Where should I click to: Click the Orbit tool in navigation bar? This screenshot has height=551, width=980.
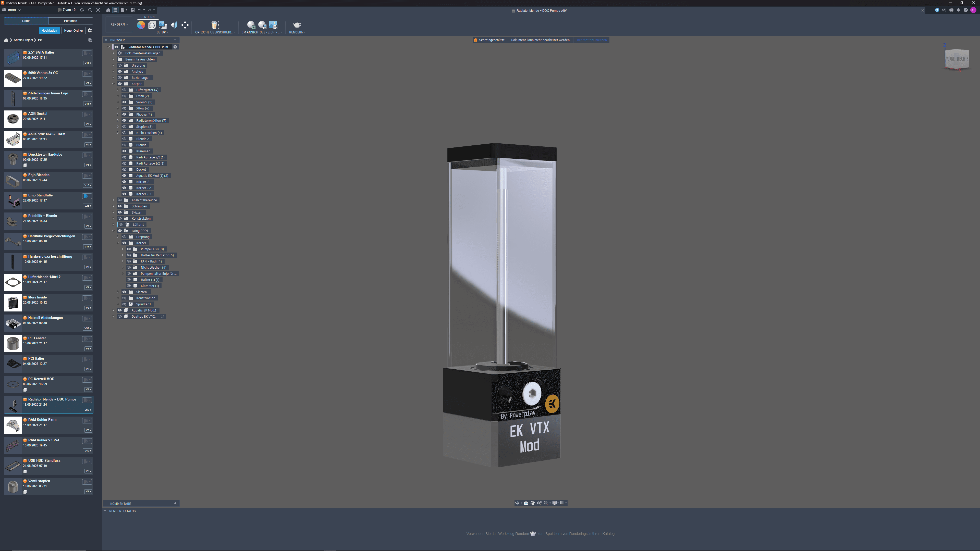coord(517,503)
